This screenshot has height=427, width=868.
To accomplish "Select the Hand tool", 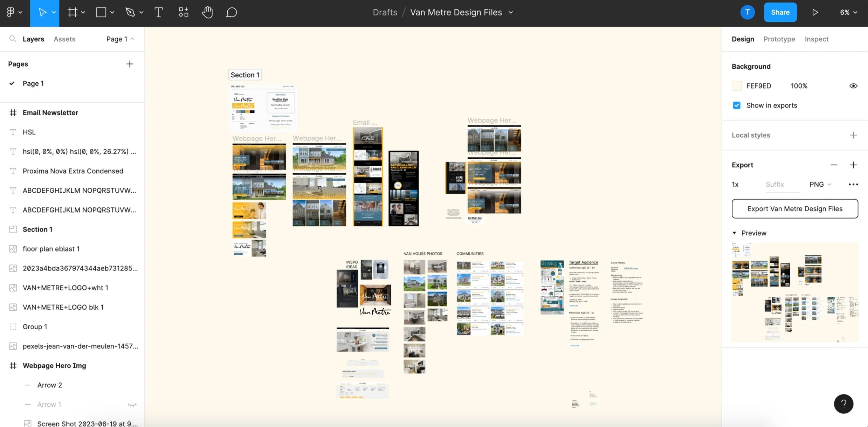I will (207, 13).
